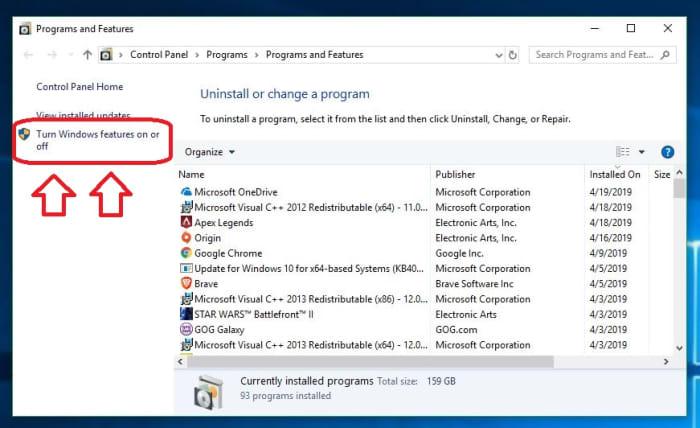Click the forward navigation arrow
The width and height of the screenshot is (700, 428).
coord(52,55)
